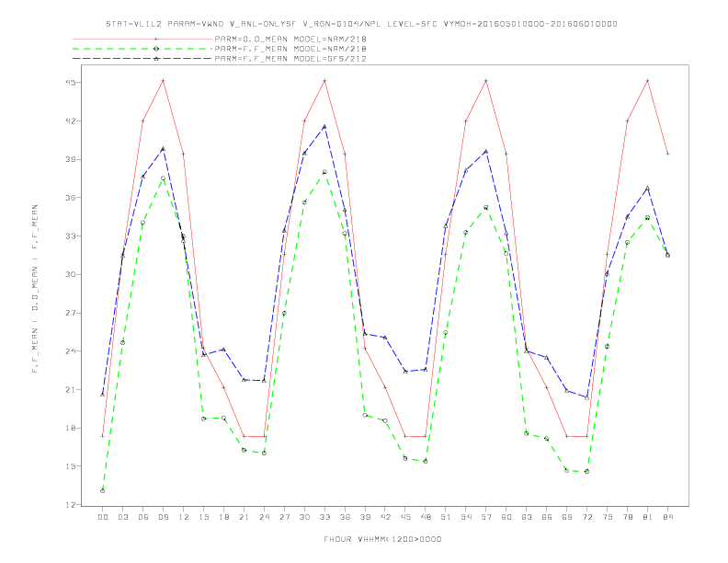The height and width of the screenshot is (563, 728).
Task: Click the green circle data point at hour 72
Action: tap(586, 472)
